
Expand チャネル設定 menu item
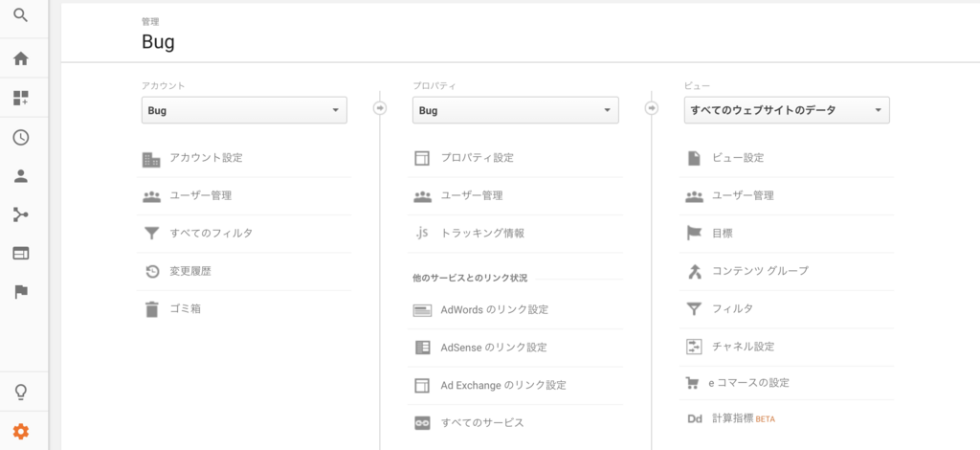click(743, 347)
